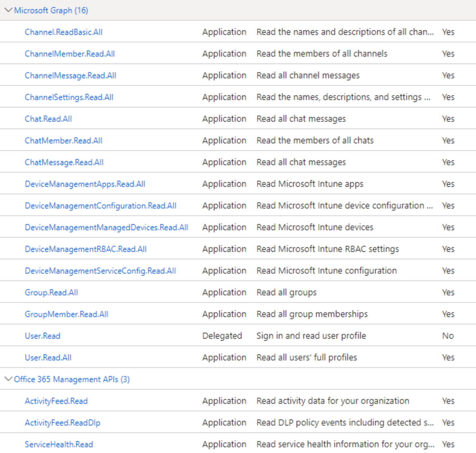Open the delegated User.Read permission
Screen dimensions: 476x453
pyautogui.click(x=43, y=336)
